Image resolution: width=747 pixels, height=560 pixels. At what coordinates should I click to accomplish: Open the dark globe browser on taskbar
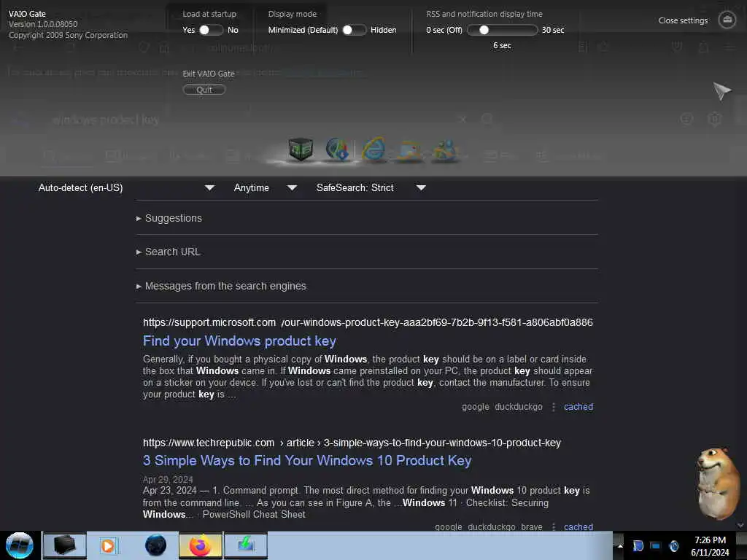click(156, 545)
